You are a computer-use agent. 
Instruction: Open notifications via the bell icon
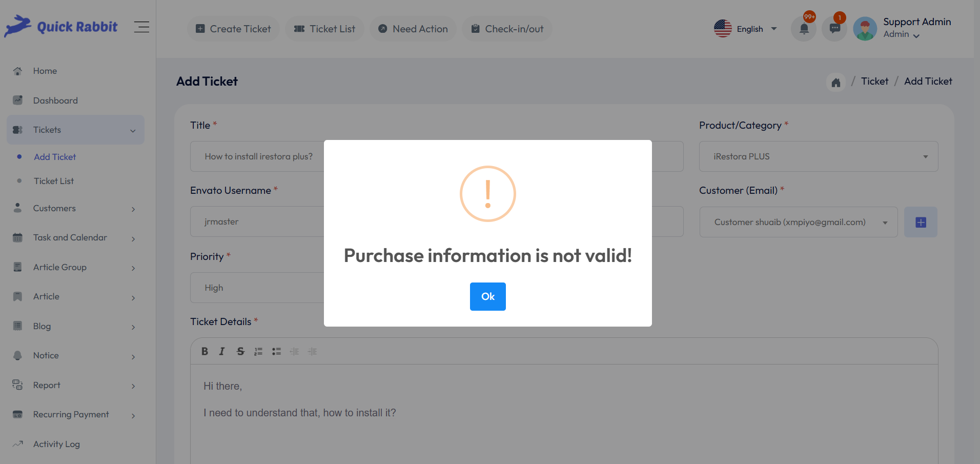point(803,29)
